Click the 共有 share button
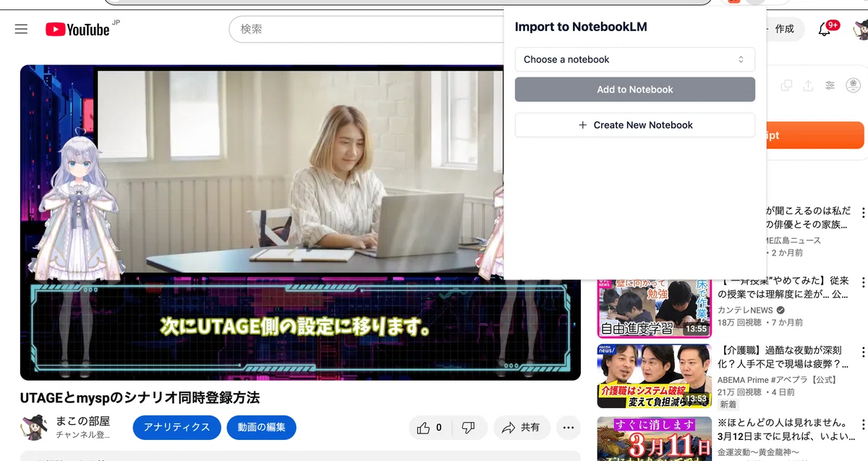The width and height of the screenshot is (868, 461). [522, 428]
